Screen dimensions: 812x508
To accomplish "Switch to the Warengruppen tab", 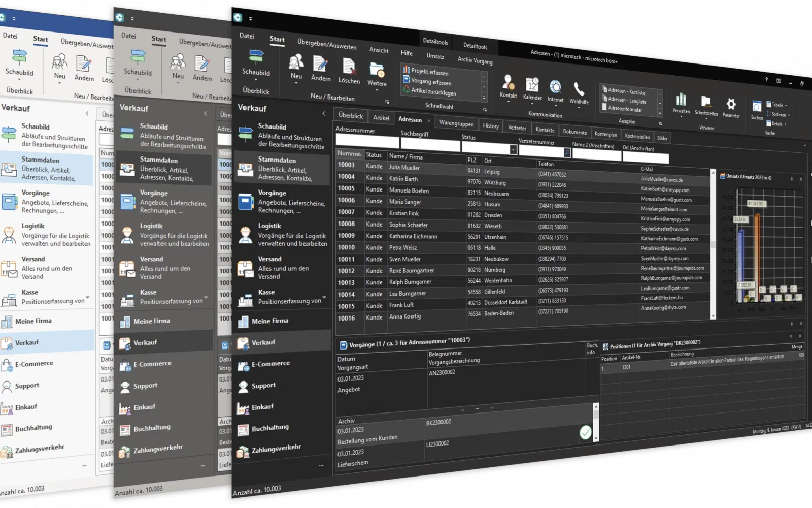I will click(456, 123).
